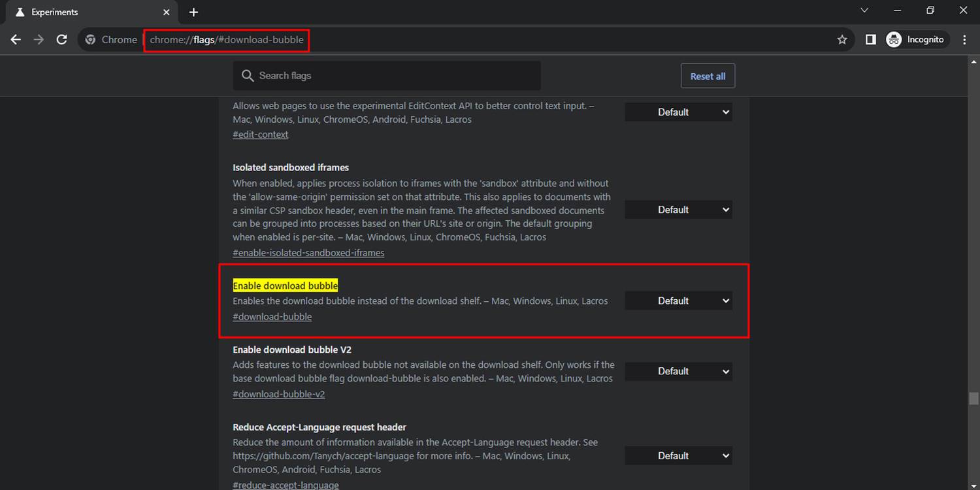The image size is (980, 490).
Task: Open the Enable download bubble V2 dropdown
Action: 678,372
